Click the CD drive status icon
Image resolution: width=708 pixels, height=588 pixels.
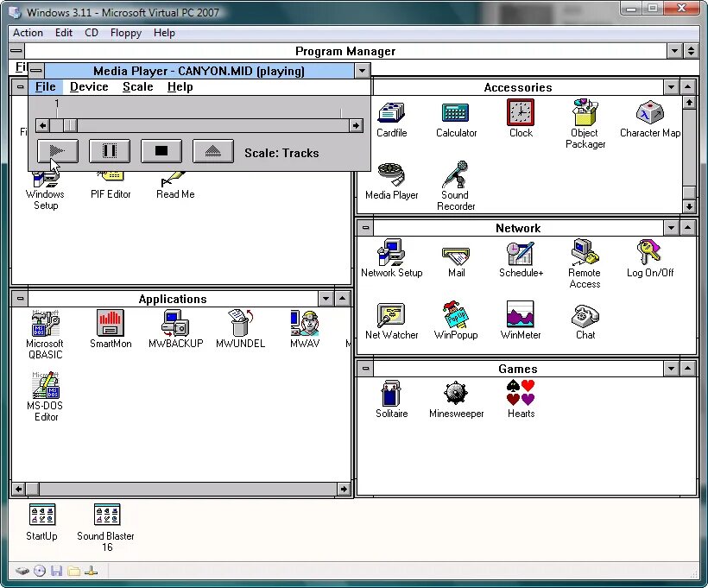click(x=40, y=572)
